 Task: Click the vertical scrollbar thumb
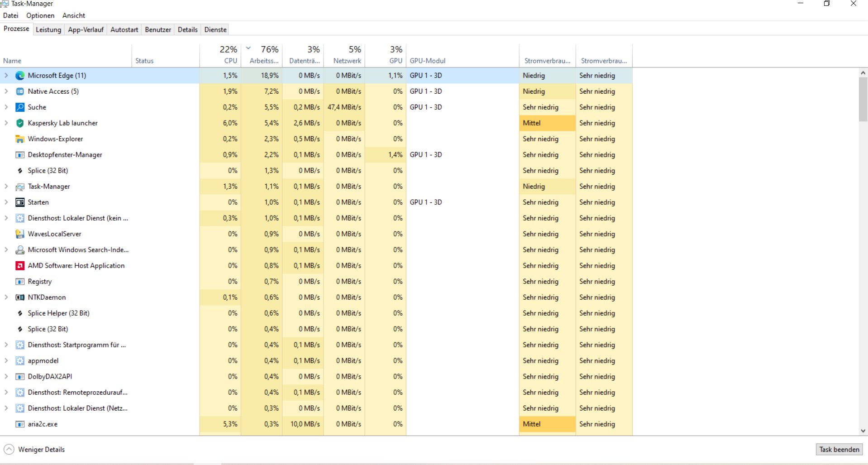click(x=863, y=99)
